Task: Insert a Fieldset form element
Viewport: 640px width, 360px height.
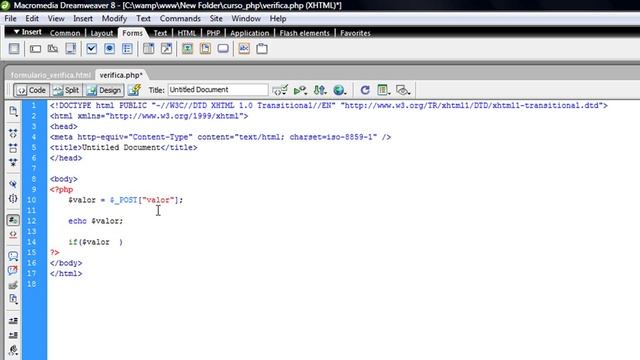Action: pyautogui.click(x=262, y=49)
